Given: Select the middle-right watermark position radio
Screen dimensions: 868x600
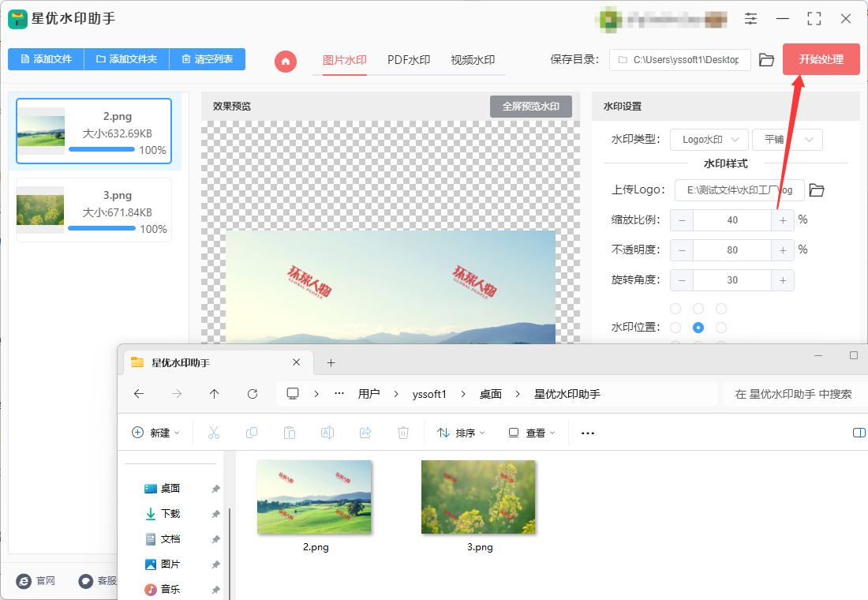Looking at the screenshot, I should pos(720,328).
